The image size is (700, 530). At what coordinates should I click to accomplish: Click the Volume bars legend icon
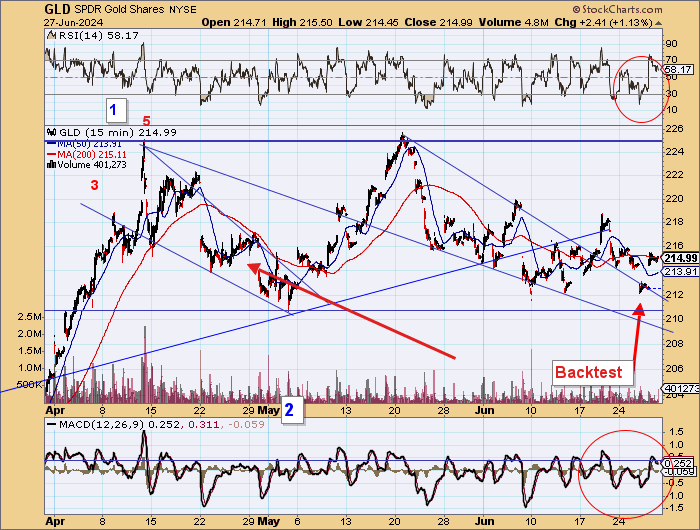click(x=51, y=164)
